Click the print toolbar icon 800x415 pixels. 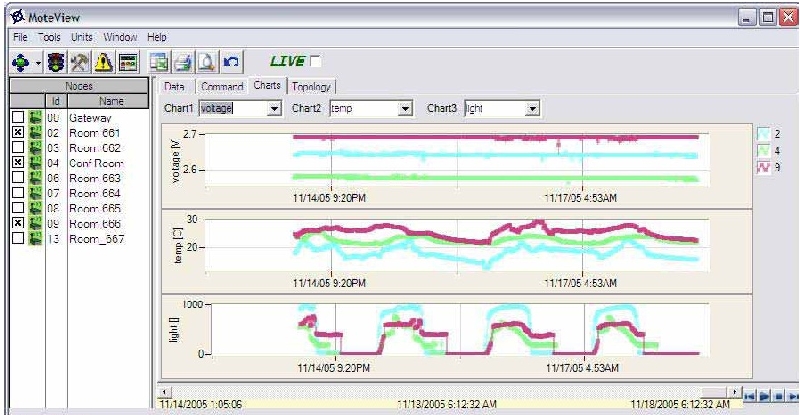183,62
